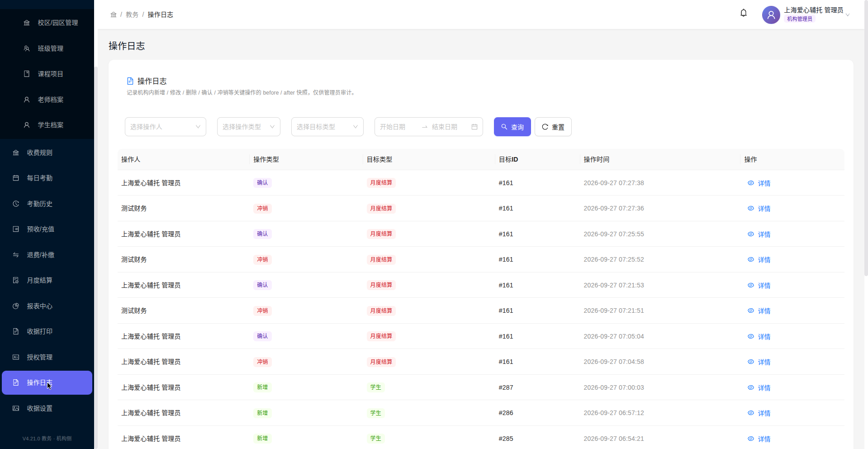Expand the 选择操作人 dropdown
868x449 pixels.
click(x=166, y=127)
